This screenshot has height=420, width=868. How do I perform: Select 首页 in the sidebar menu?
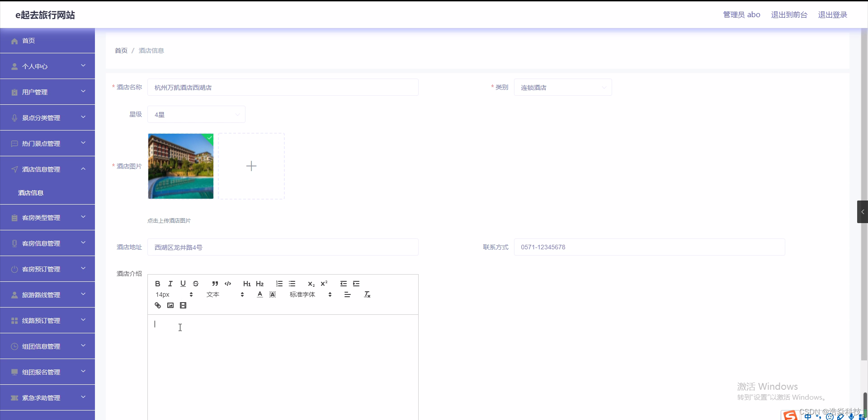pos(28,41)
